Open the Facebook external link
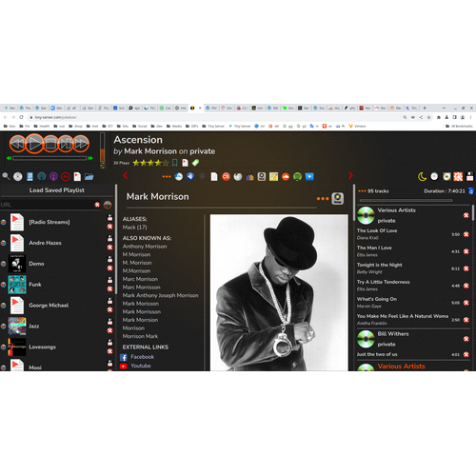 tap(142, 357)
